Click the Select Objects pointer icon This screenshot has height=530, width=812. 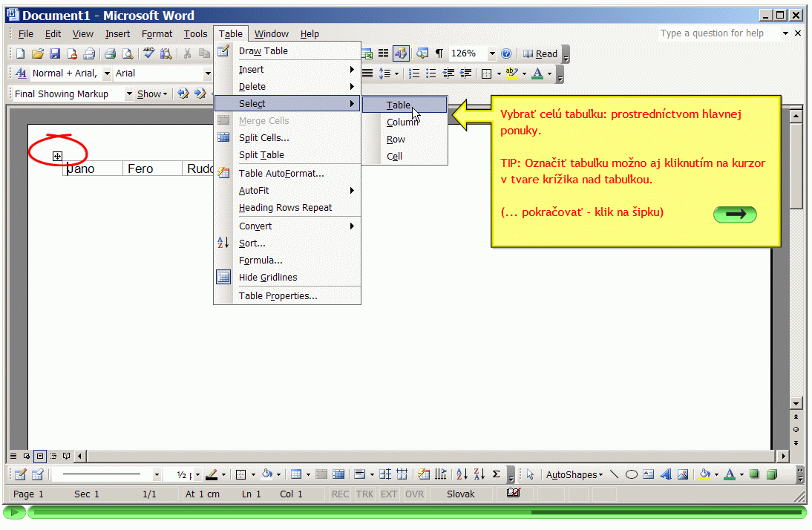pos(530,474)
